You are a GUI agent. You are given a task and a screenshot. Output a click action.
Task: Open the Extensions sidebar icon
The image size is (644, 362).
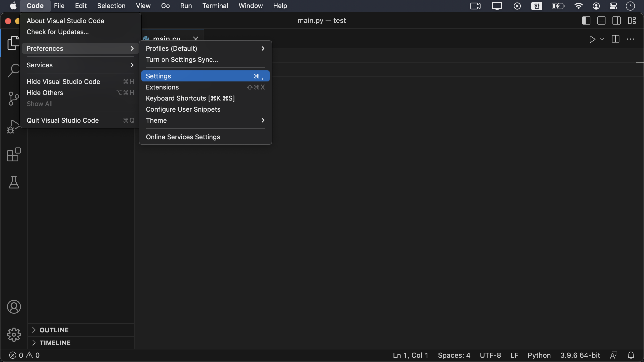click(x=14, y=154)
